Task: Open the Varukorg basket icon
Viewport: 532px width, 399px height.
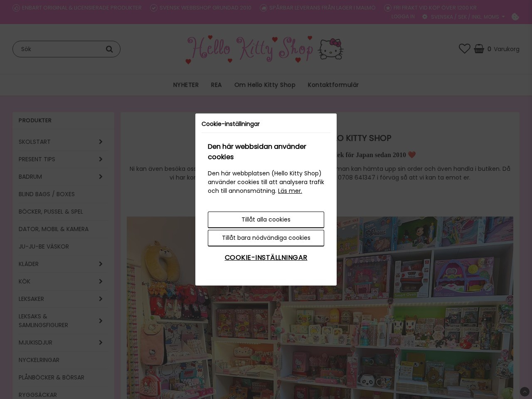Action: click(479, 49)
